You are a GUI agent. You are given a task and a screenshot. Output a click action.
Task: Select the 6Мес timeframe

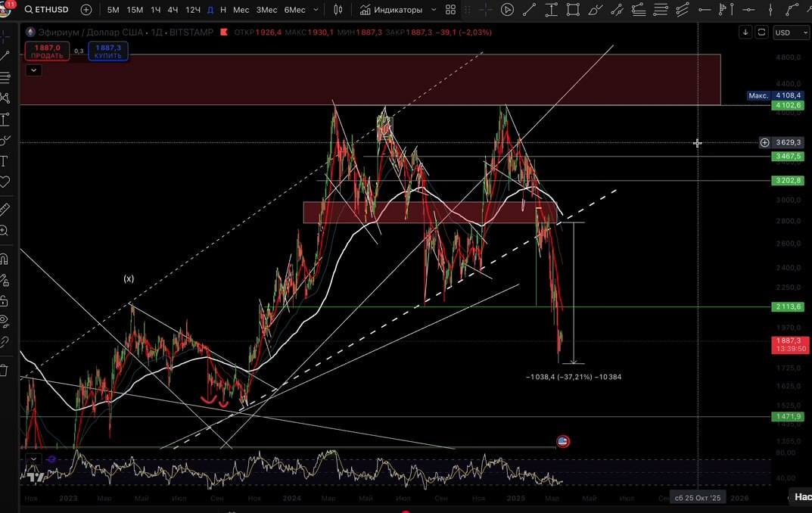[294, 9]
